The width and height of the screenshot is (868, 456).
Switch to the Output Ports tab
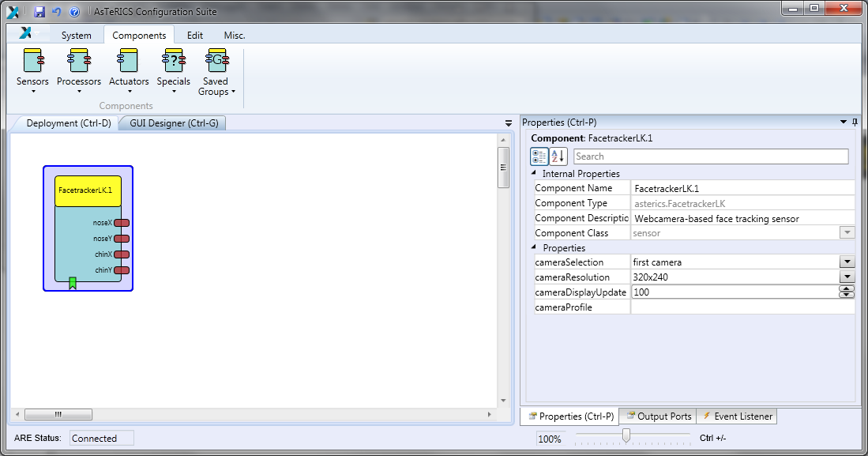pos(659,416)
